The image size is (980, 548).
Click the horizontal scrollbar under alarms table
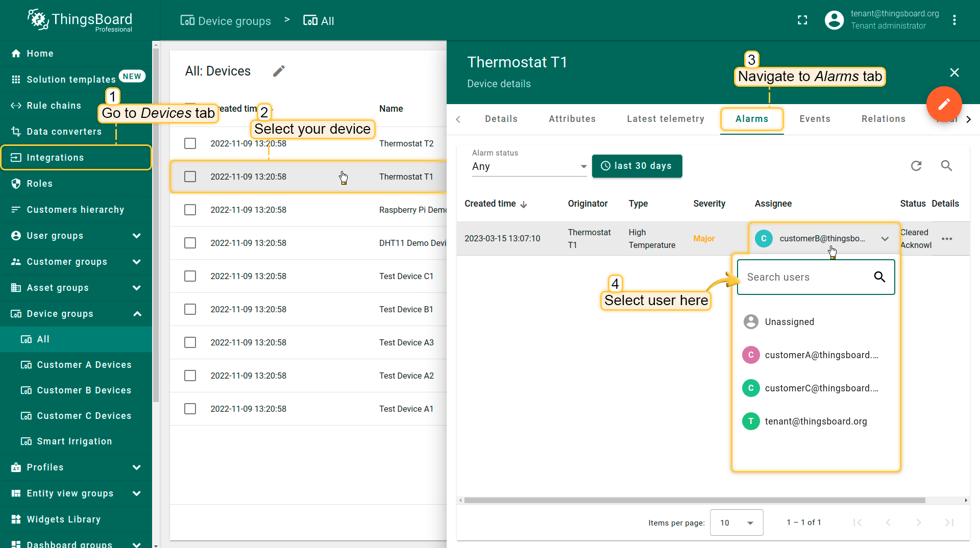click(x=695, y=500)
